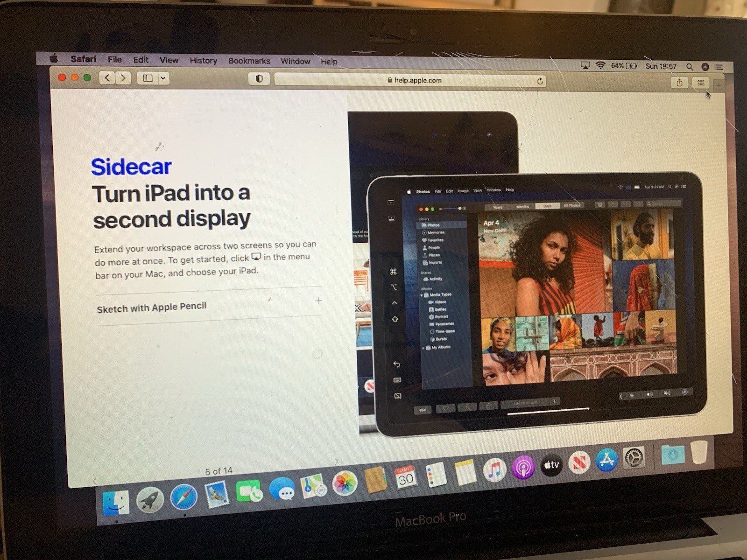Open the Help menu
Viewport: 747px width, 560px height.
[329, 62]
